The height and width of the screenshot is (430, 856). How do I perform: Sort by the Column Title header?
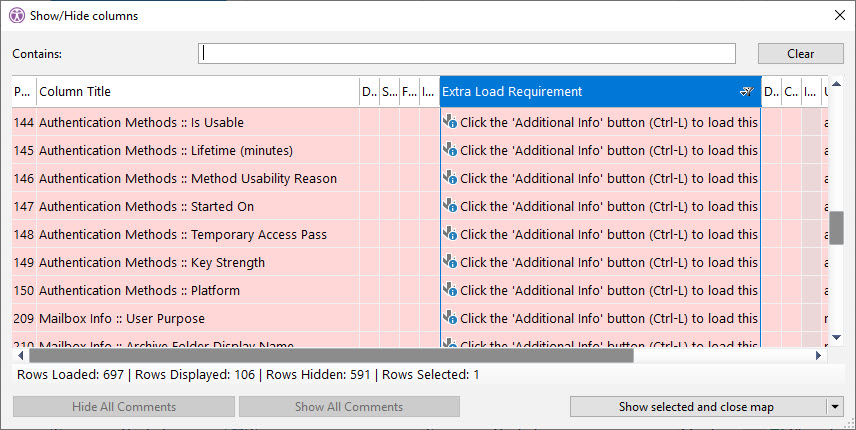[x=197, y=92]
